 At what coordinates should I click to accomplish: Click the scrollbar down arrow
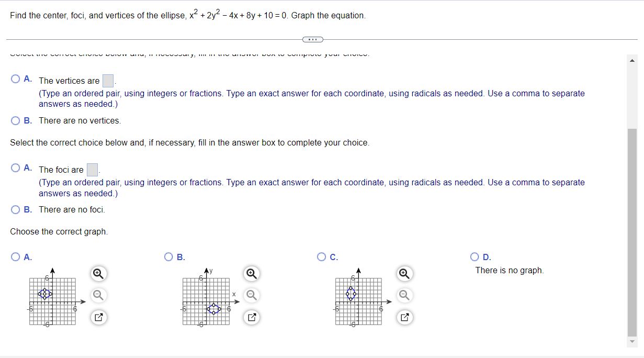[x=633, y=341]
